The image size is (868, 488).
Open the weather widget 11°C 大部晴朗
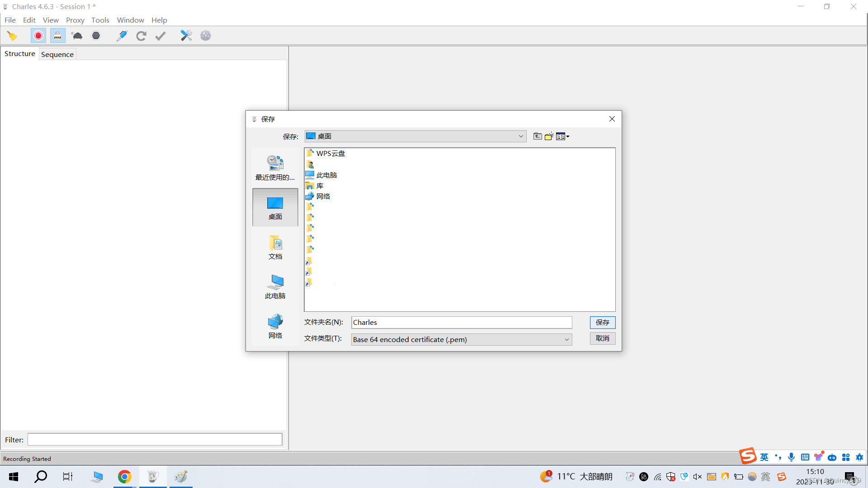point(576,476)
